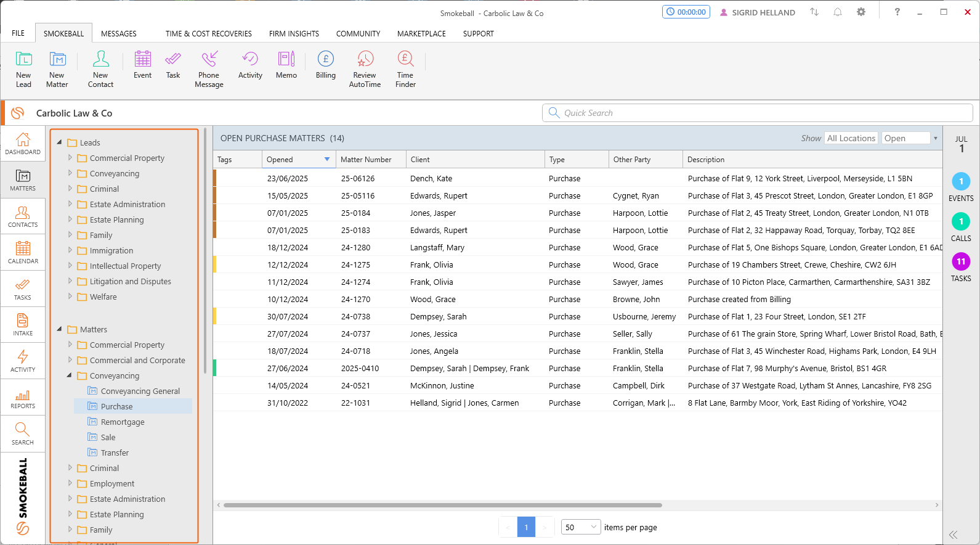The image size is (980, 545).
Task: Switch to FIRM INSIGHTS tab
Action: click(x=294, y=33)
